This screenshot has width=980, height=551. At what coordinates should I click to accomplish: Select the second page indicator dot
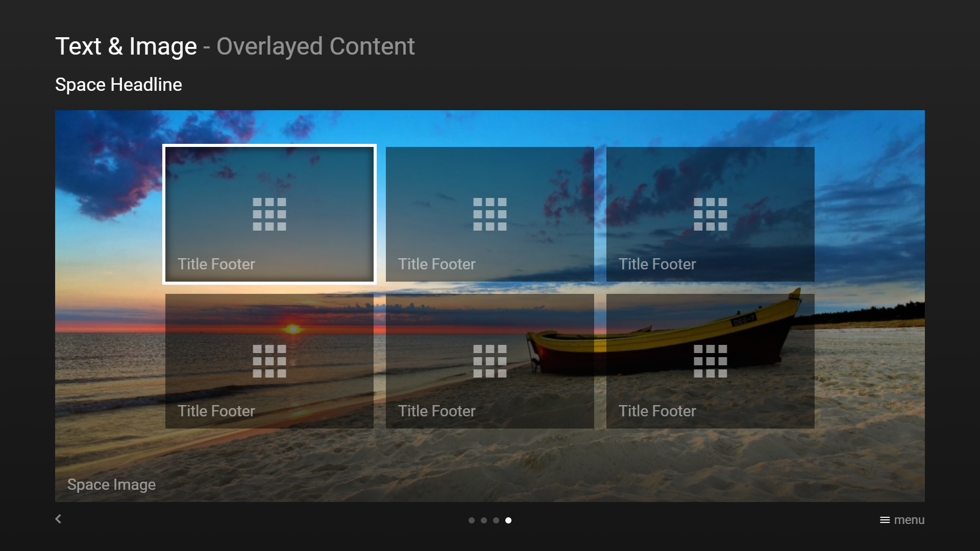click(484, 520)
